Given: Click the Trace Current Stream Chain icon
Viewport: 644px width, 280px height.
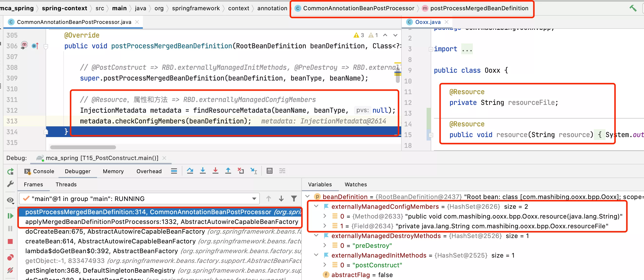Looking at the screenshot, I should click(x=282, y=171).
